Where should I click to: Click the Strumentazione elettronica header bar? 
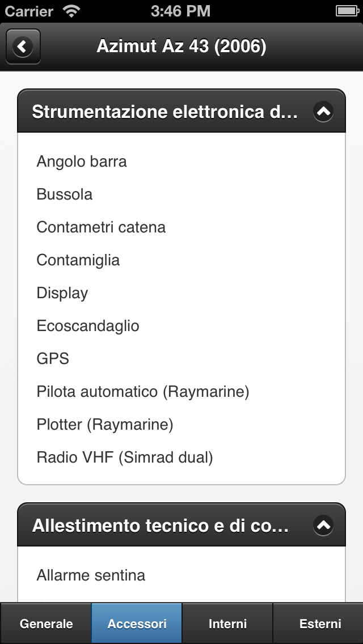point(181,111)
